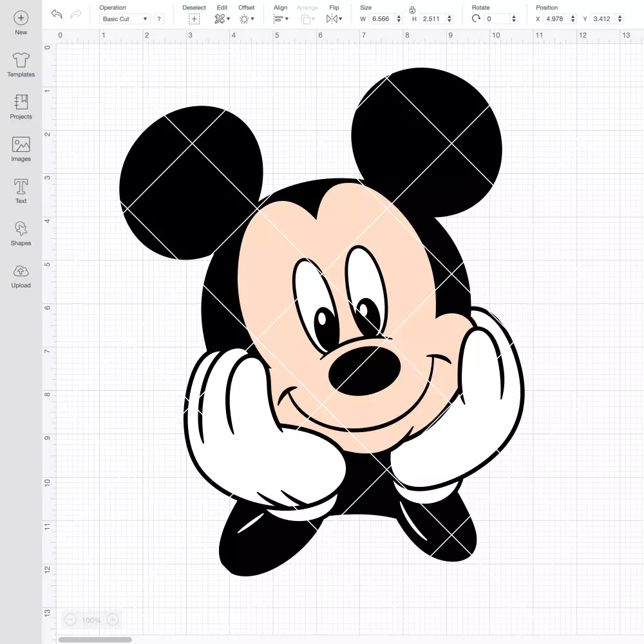Adjust the X position stepper

coord(573,19)
